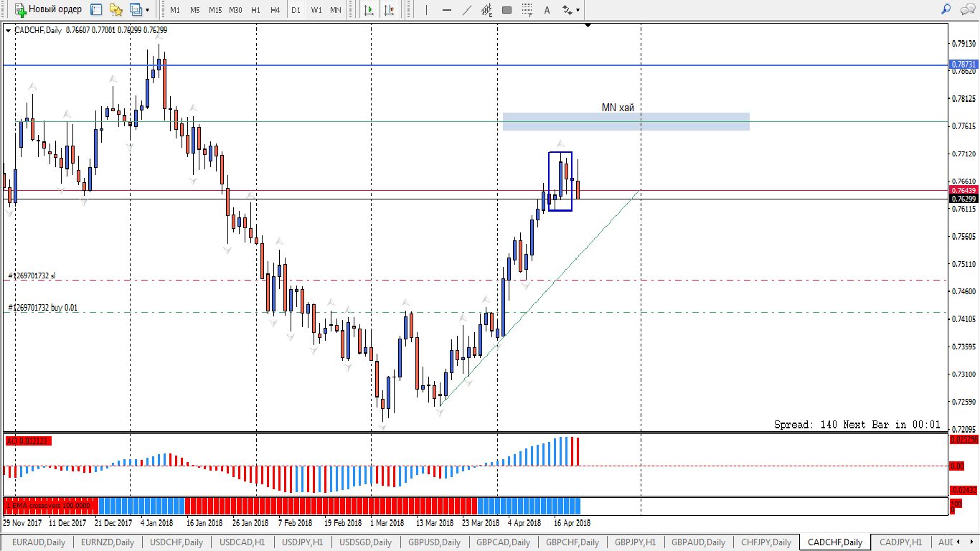This screenshot has width=980, height=551.
Task: Click the New Order button
Action: click(49, 9)
